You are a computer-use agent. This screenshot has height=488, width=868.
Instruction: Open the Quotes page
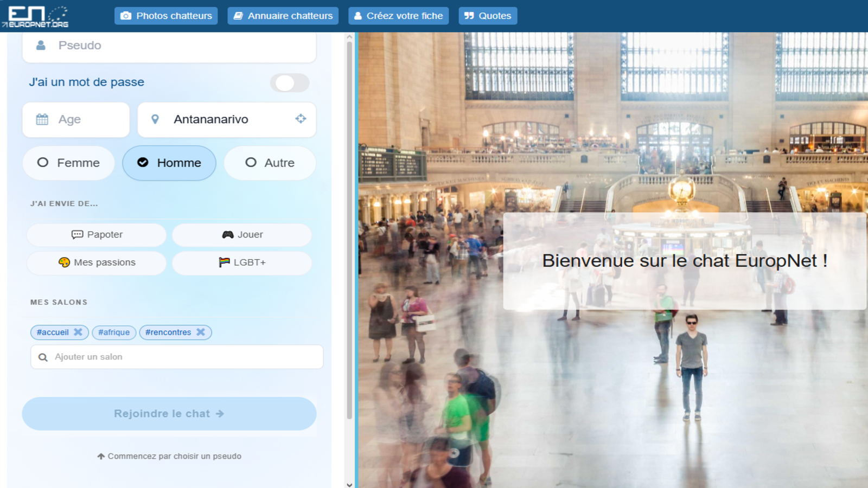click(488, 16)
